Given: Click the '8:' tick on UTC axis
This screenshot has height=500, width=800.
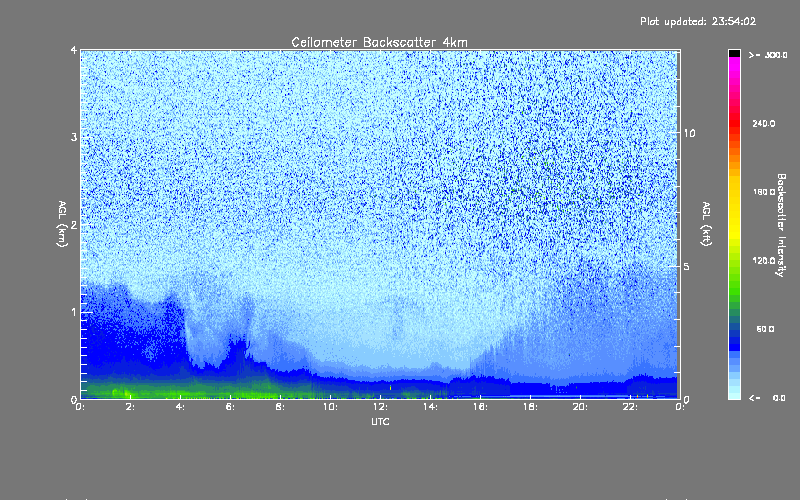Looking at the screenshot, I should (x=280, y=407).
